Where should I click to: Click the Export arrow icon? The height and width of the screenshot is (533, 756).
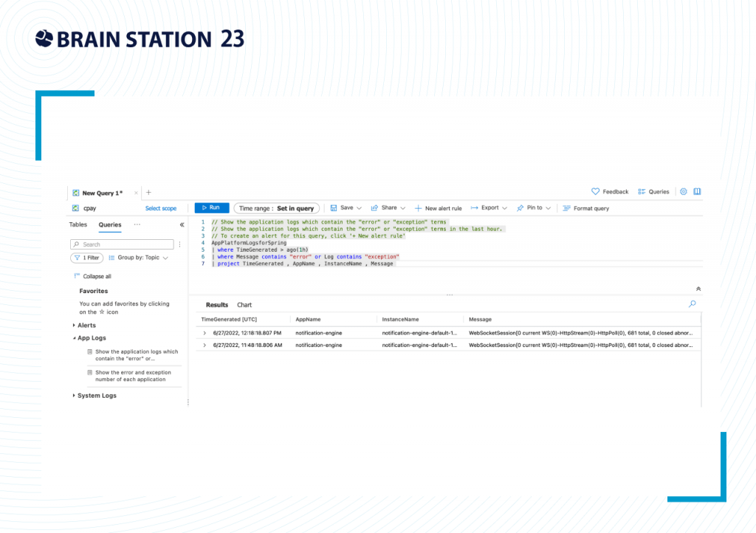pos(475,208)
